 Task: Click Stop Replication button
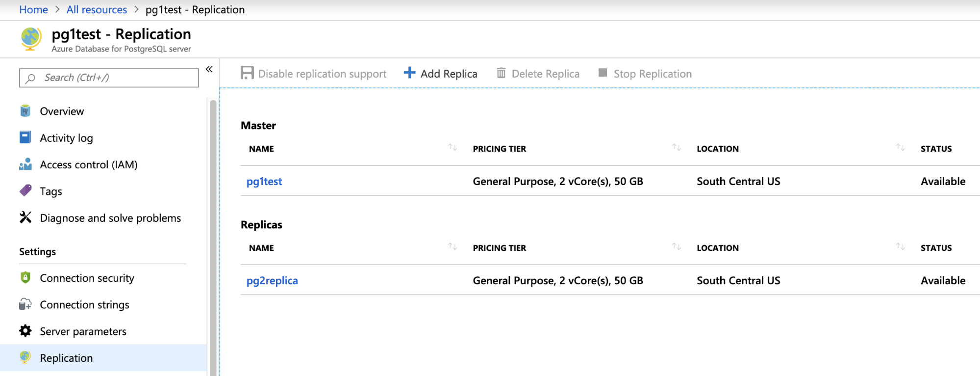click(645, 74)
